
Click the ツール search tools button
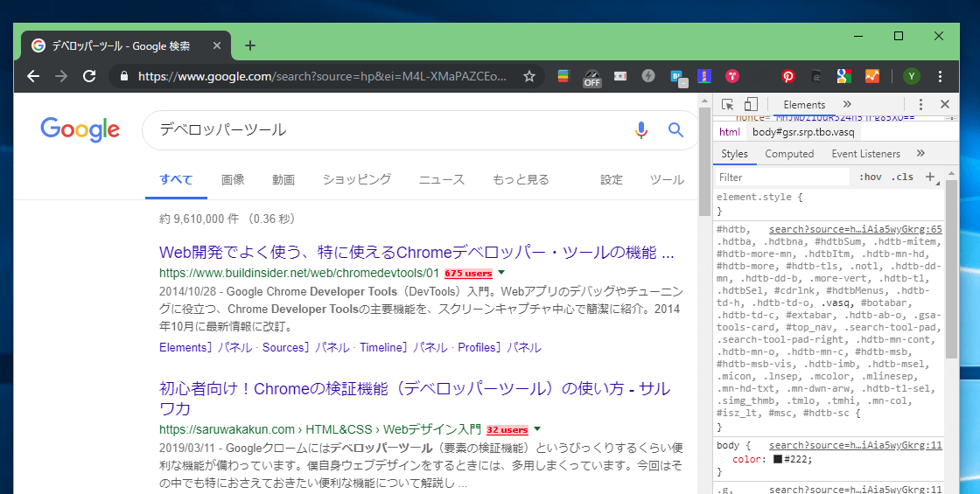click(667, 180)
